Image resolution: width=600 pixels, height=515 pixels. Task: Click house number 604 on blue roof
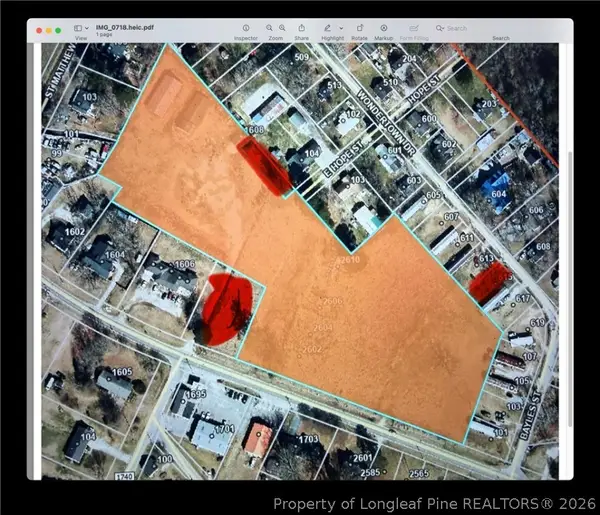[x=499, y=194]
